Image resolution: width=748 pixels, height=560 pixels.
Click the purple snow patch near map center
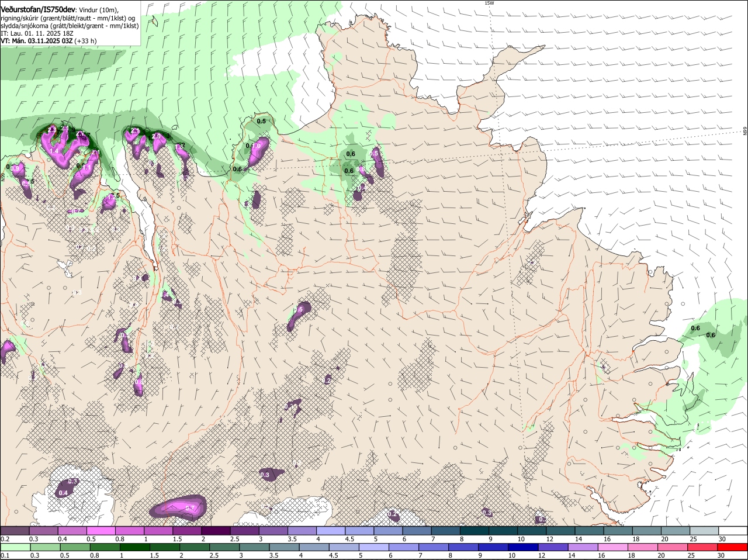299,316
